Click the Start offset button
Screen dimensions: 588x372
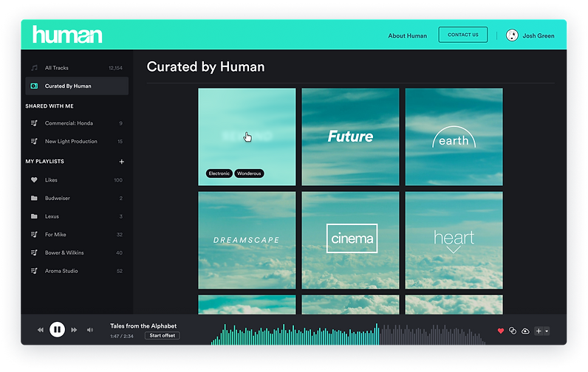tap(163, 336)
